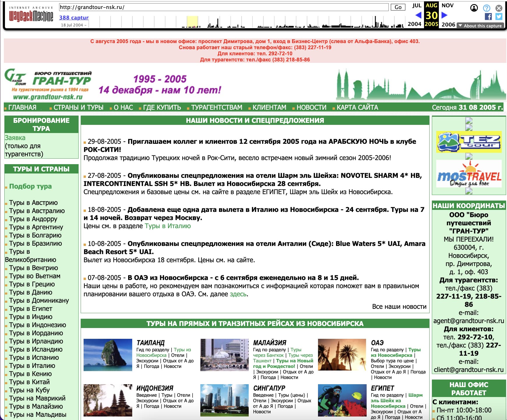Follow Туры в Италию link in news
Image resolution: width=507 pixels, height=420 pixels.
(168, 226)
